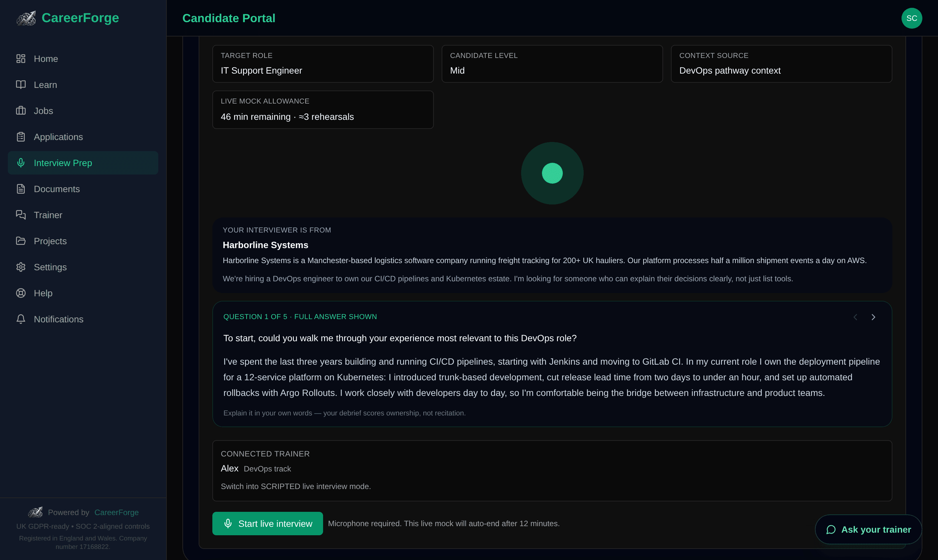
Task: Select Interview Prep in the sidebar
Action: [x=83, y=163]
